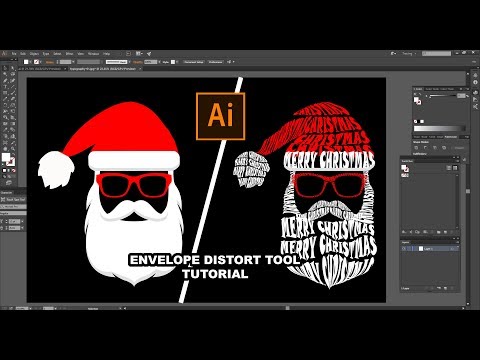The height and width of the screenshot is (360, 480).
Task: Open the Object menu
Action: [x=34, y=54]
